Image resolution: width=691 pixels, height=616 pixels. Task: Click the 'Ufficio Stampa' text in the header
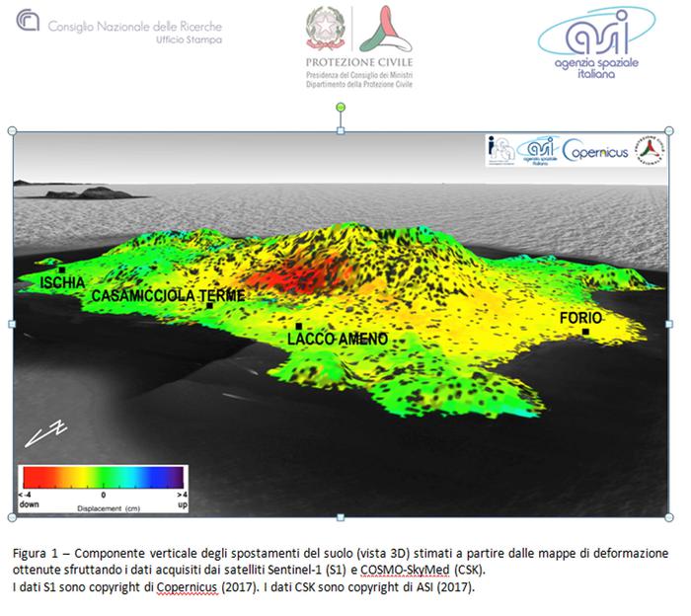click(x=192, y=40)
